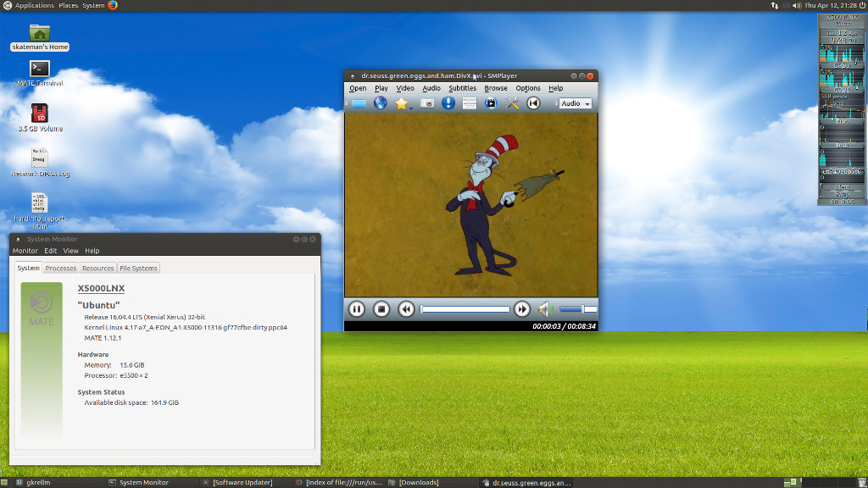Open SMPlayer preferences wrench icon
868x488 pixels.
tap(512, 103)
